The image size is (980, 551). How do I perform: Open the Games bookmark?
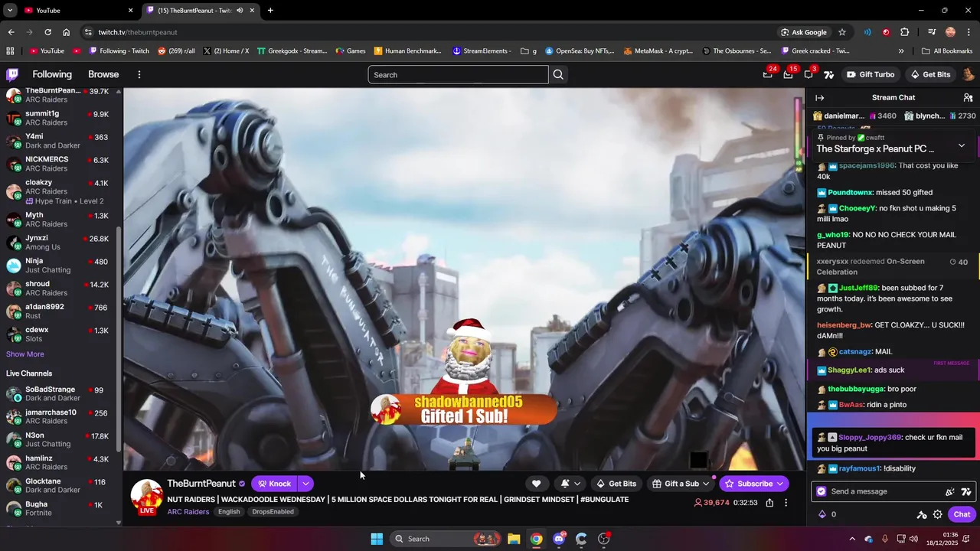[x=350, y=51]
